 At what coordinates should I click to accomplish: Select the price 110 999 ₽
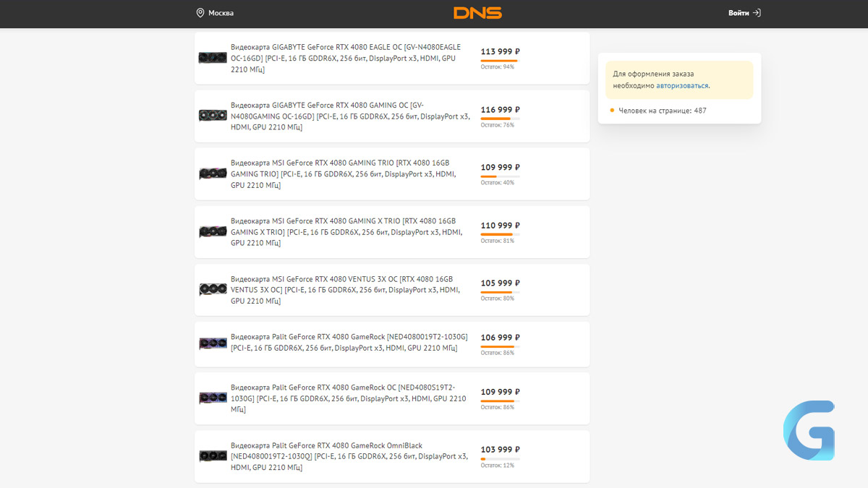[501, 225]
